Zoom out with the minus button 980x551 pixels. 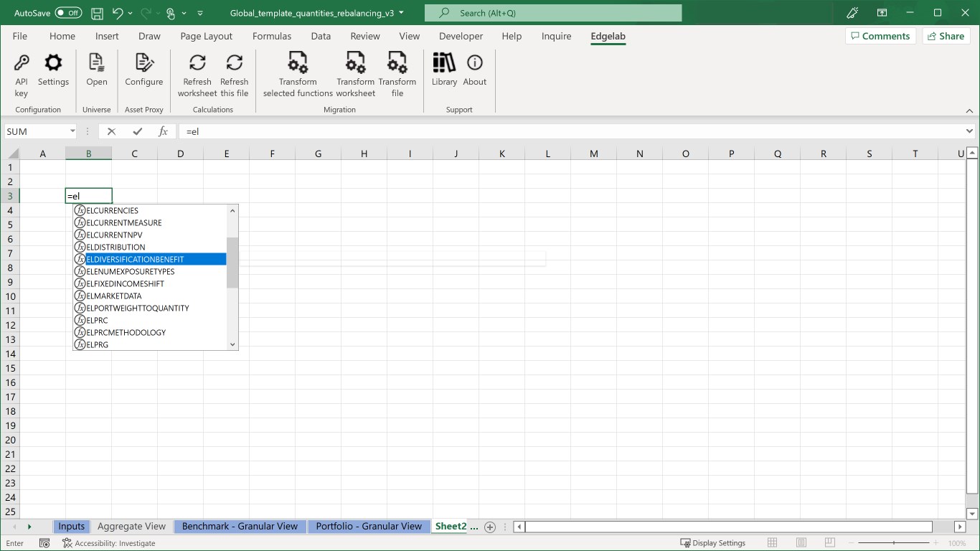pyautogui.click(x=853, y=543)
